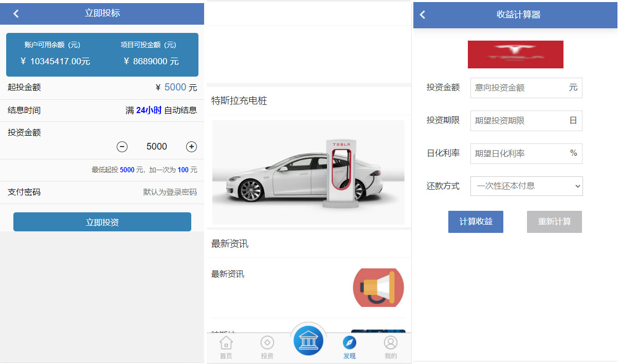Focus the 期望日化利率 input field
This screenshot has width=619, height=364.
tap(526, 153)
